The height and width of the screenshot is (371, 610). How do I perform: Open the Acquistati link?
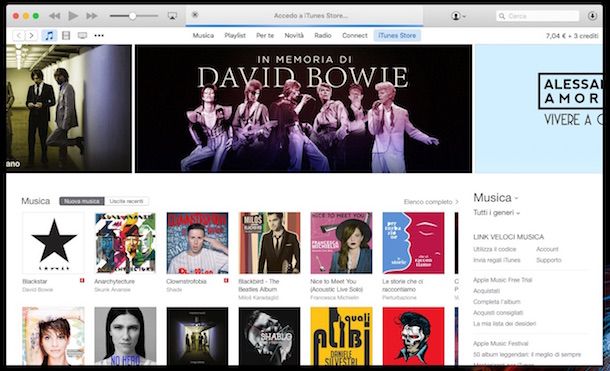[486, 290]
